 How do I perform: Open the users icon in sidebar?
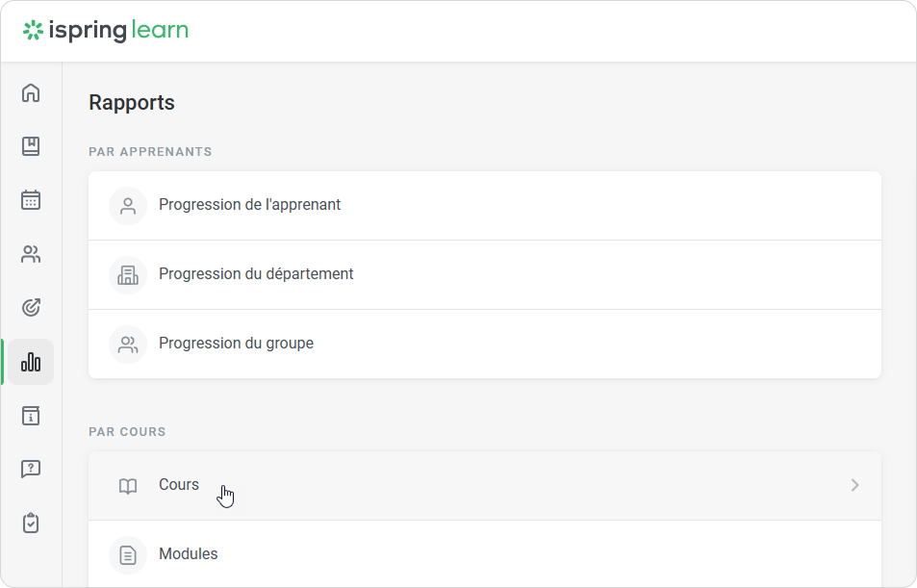pyautogui.click(x=31, y=254)
